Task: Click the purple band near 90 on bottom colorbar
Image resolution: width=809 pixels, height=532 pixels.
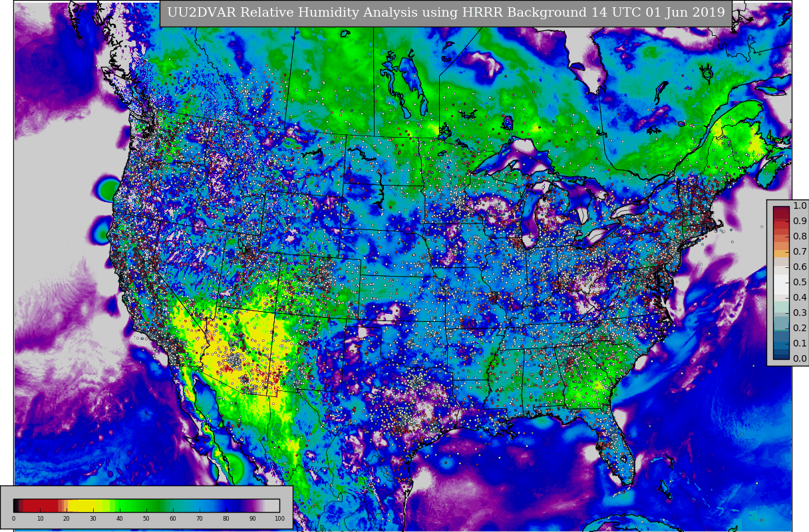Action: [x=253, y=505]
